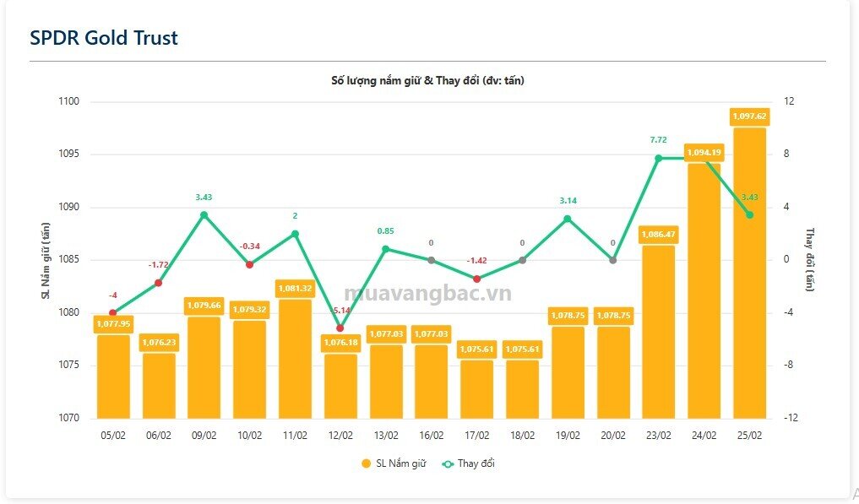
Task: Select the 19/02 bar labeled 1,078.75
Action: click(x=568, y=373)
